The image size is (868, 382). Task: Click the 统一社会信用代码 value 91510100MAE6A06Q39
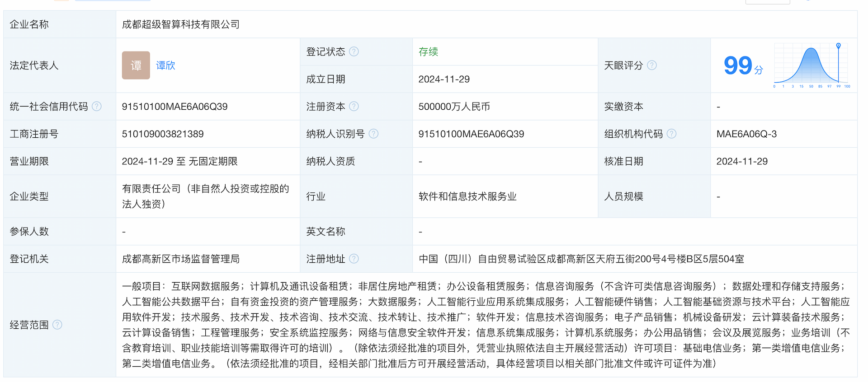(175, 107)
